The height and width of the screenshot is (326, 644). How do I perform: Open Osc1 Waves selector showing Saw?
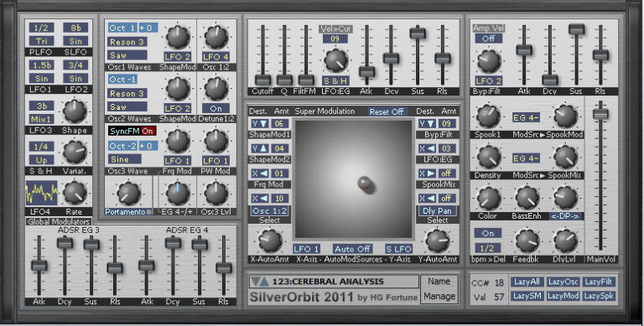pyautogui.click(x=127, y=55)
